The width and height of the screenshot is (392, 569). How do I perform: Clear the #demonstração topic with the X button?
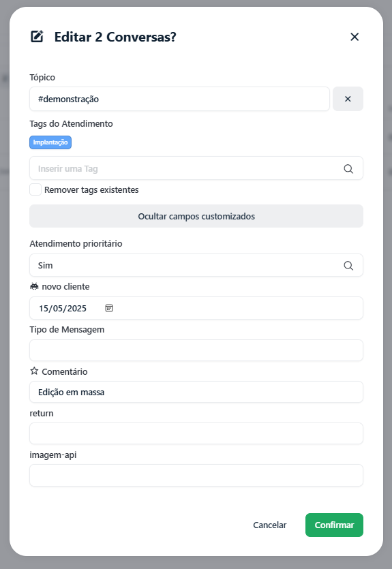pos(348,99)
